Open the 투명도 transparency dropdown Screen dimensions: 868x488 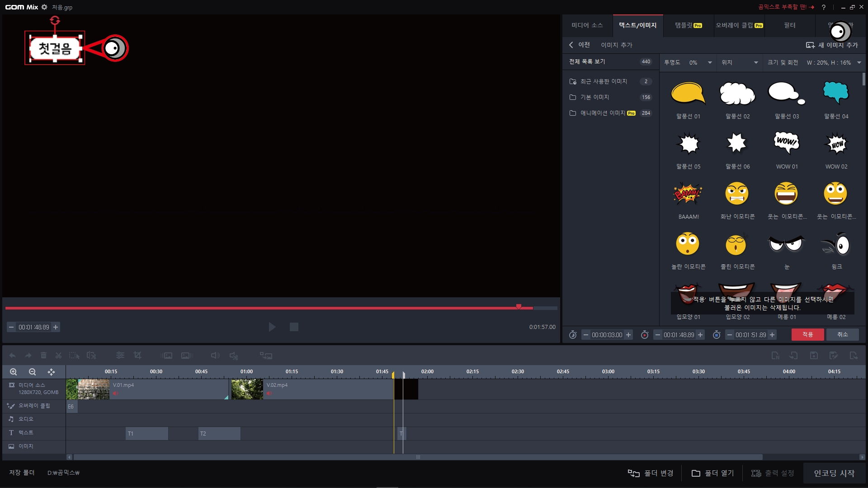tap(710, 63)
